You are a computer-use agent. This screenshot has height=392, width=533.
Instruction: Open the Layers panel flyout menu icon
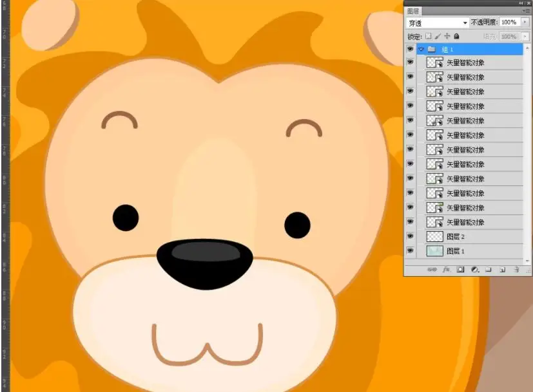(x=525, y=11)
